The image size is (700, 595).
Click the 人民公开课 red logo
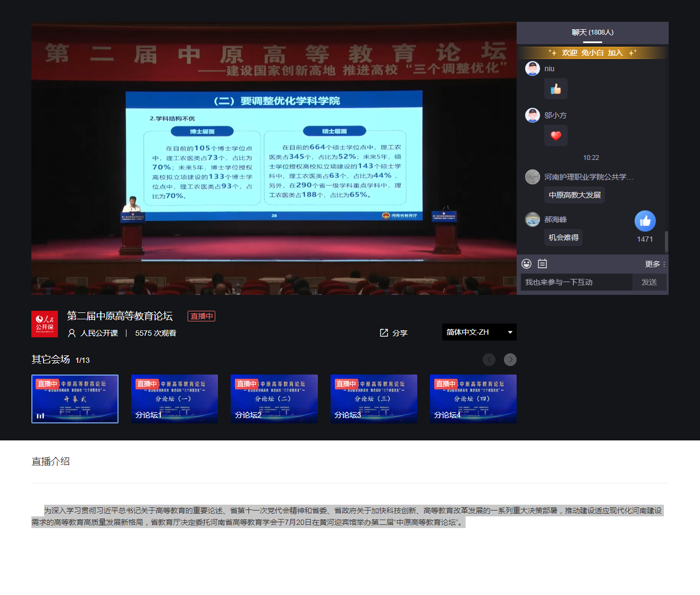(45, 324)
